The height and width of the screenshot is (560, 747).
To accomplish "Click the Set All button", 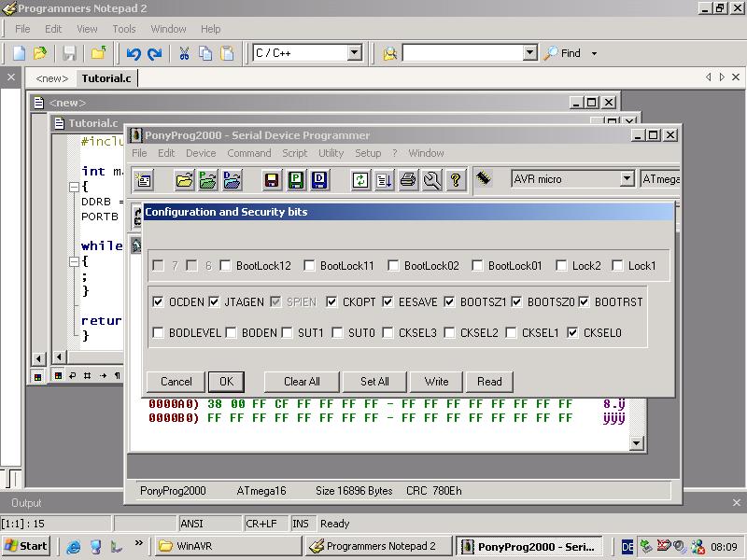I will click(374, 382).
